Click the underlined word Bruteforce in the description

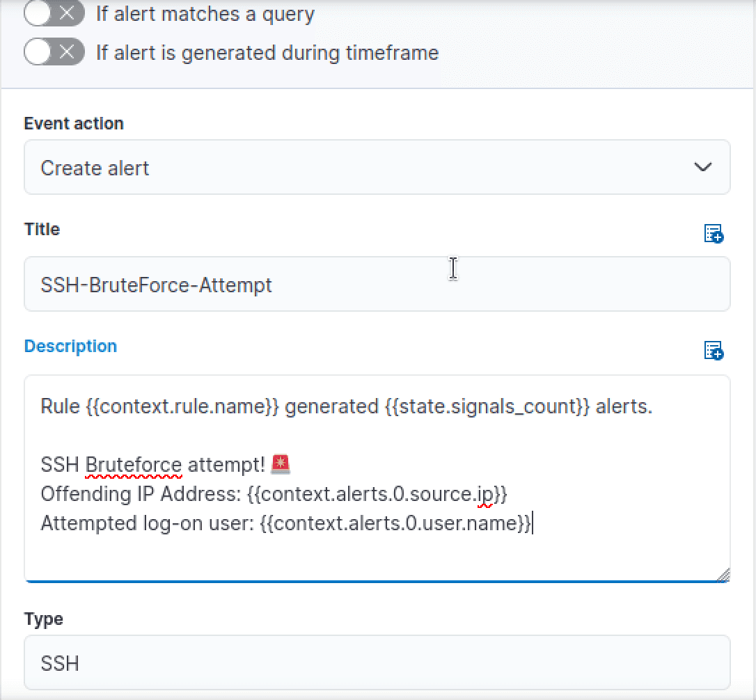pyautogui.click(x=134, y=466)
